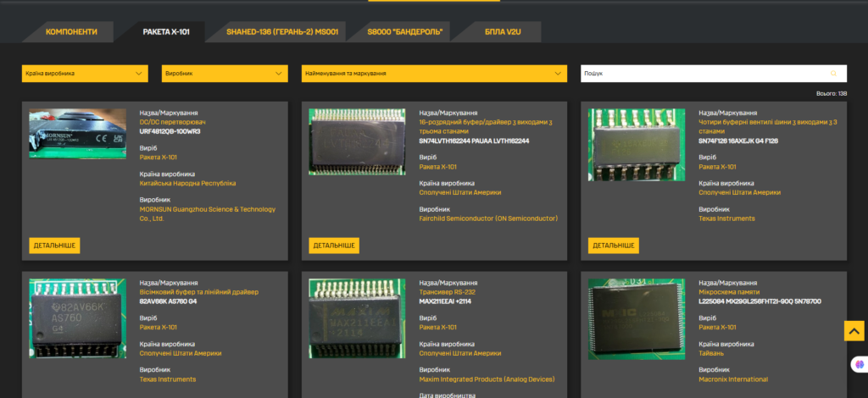868x398 pixels.
Task: Click Texas Instruments on the 82AV66K card
Action: click(168, 379)
